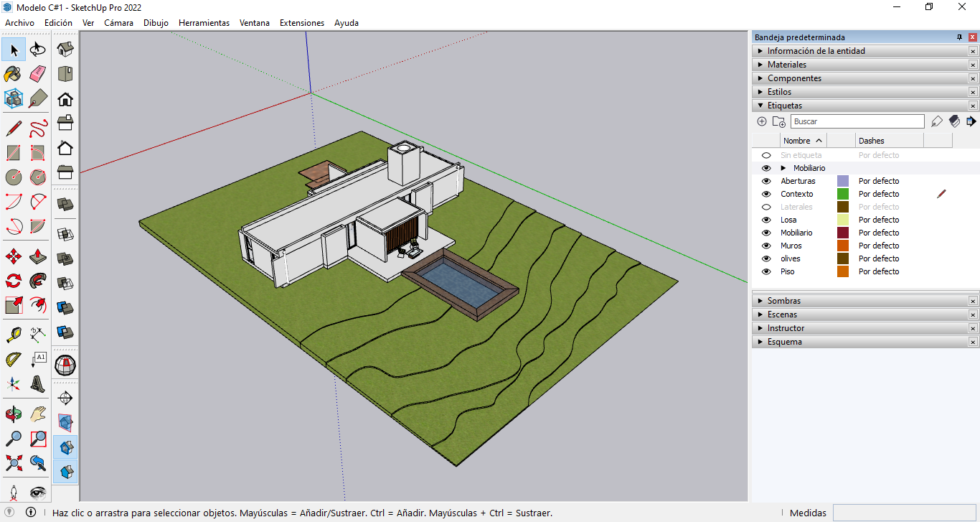Sort tags by Nombre column header
This screenshot has height=522, width=980.
pyautogui.click(x=796, y=141)
